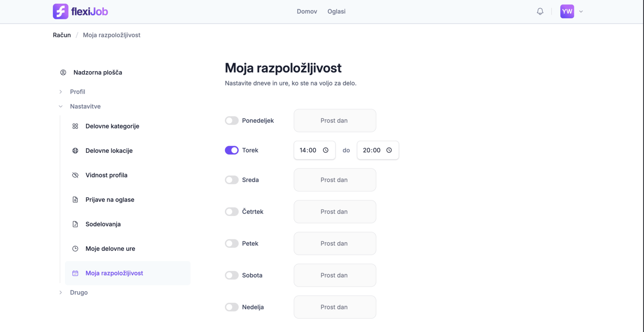Click the flexiJob logo icon
The width and height of the screenshot is (644, 332).
(61, 11)
